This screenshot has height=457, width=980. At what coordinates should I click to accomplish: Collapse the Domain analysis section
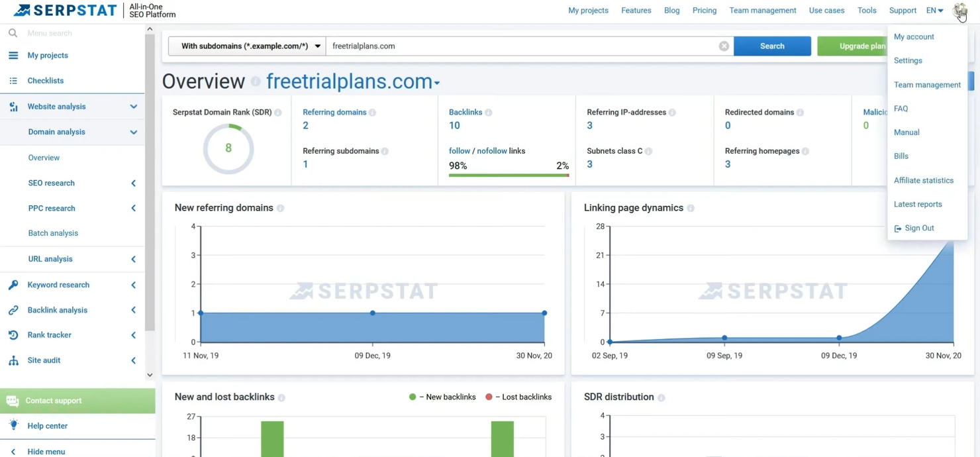[133, 132]
